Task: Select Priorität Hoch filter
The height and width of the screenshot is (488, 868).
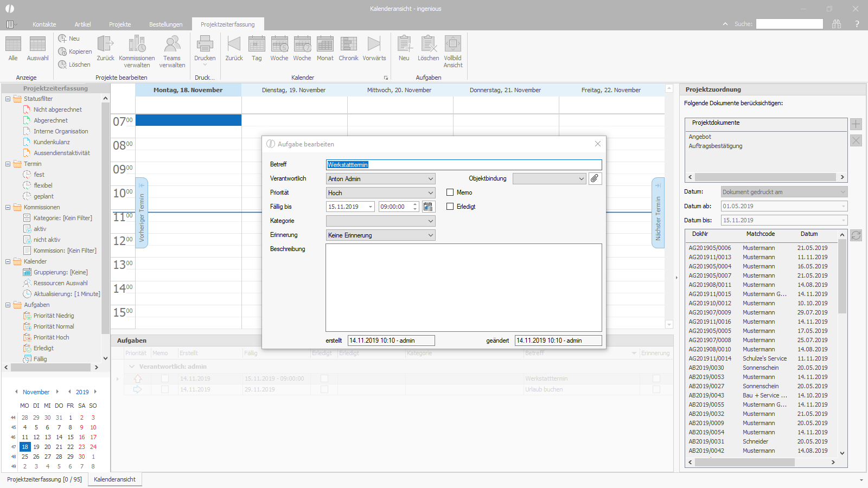Action: click(51, 337)
